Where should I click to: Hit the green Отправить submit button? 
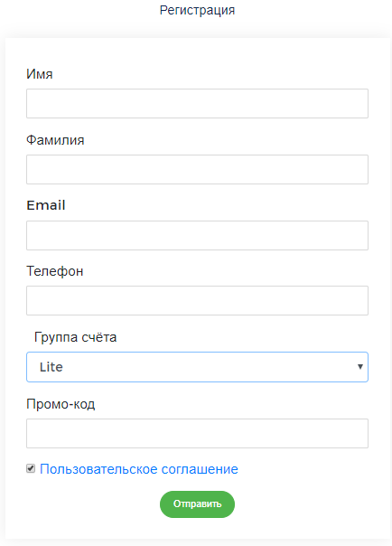coord(197,504)
